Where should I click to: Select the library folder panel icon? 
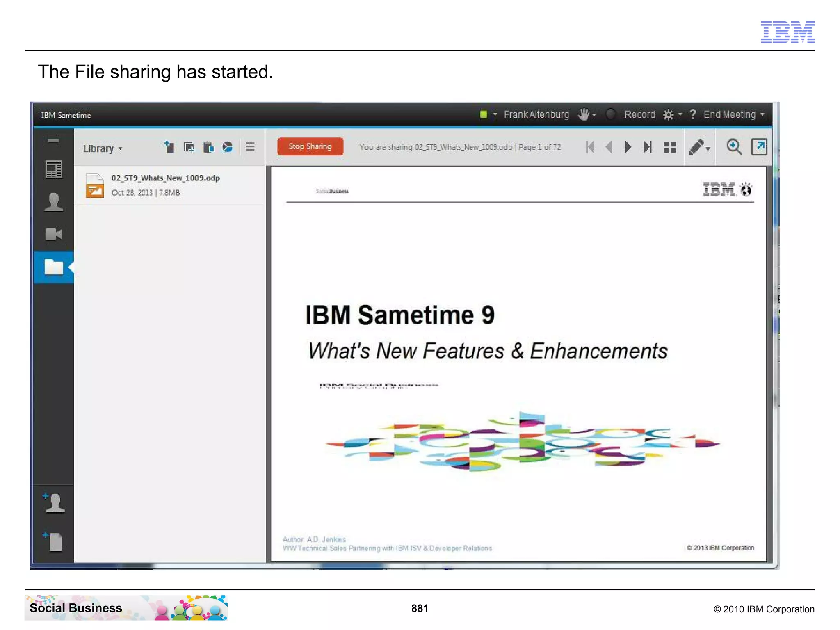[x=54, y=267]
